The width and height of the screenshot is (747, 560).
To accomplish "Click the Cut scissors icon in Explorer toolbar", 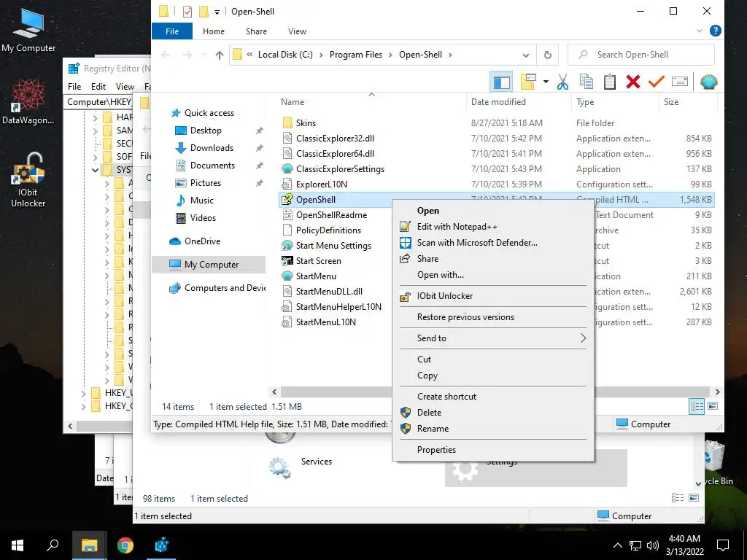I will pyautogui.click(x=562, y=82).
